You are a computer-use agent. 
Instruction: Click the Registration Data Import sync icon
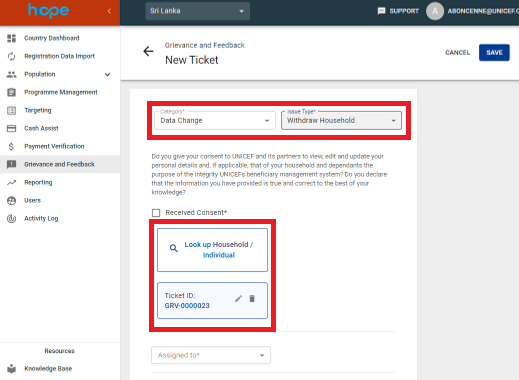11,56
